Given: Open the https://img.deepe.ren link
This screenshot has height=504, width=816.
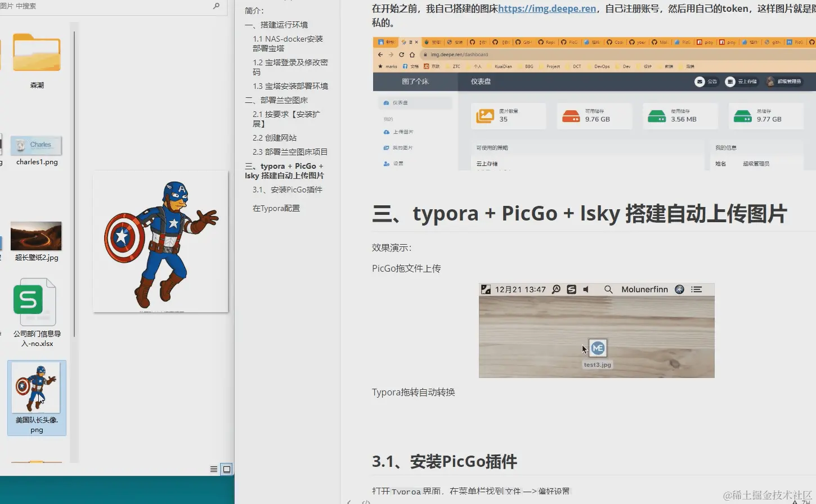Looking at the screenshot, I should coord(546,8).
